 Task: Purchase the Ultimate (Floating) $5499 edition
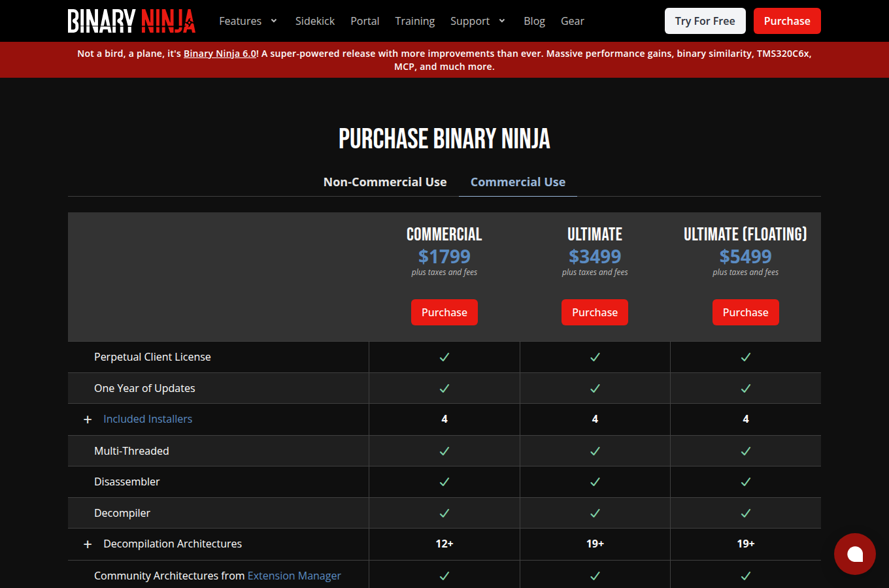tap(746, 312)
